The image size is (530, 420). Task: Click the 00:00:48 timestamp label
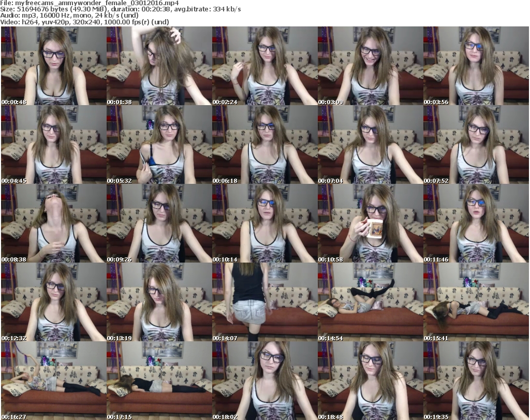click(x=14, y=102)
